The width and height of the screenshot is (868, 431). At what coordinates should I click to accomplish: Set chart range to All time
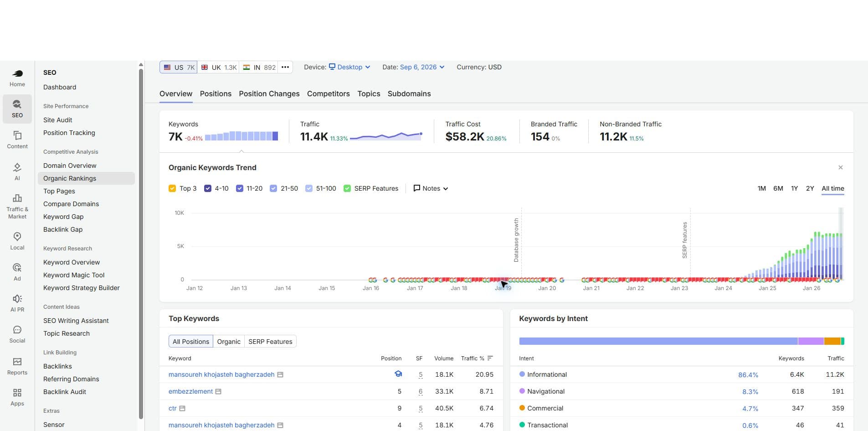tap(833, 188)
